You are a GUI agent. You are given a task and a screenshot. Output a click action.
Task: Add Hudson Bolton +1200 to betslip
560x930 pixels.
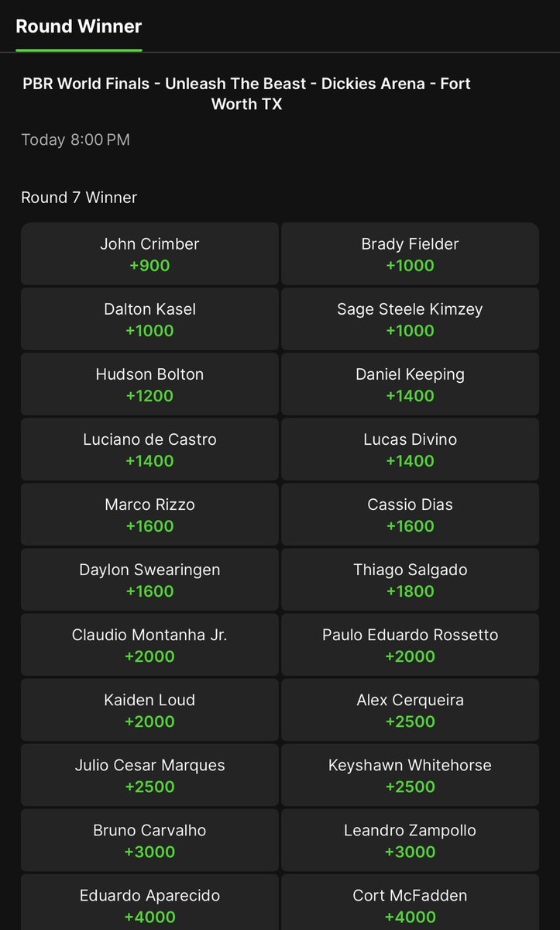coord(149,384)
